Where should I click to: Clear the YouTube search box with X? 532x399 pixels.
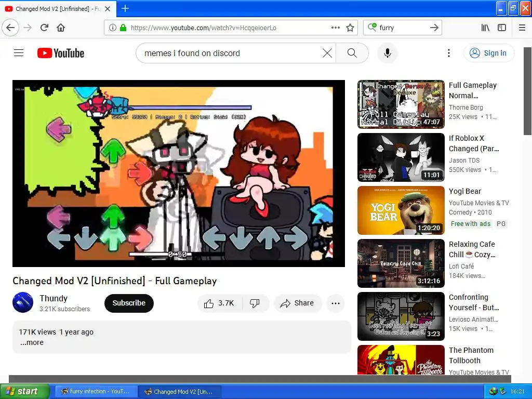[x=327, y=53]
